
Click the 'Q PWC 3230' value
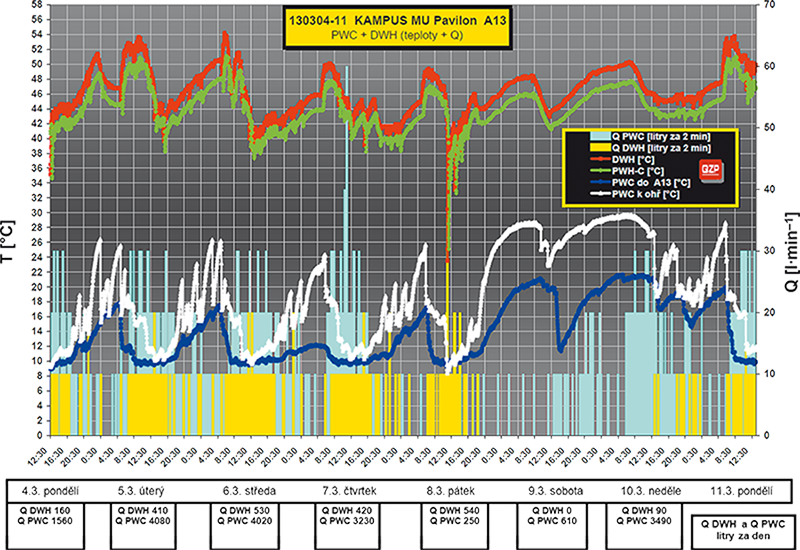(x=347, y=521)
